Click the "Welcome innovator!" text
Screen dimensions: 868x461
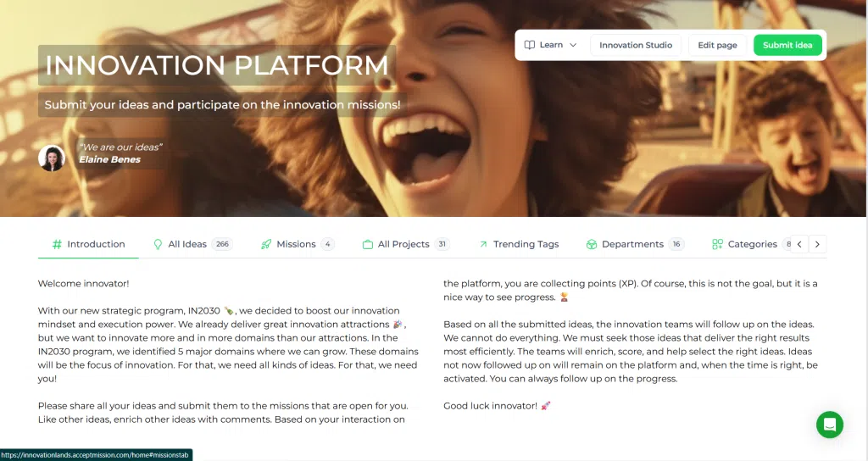(84, 283)
